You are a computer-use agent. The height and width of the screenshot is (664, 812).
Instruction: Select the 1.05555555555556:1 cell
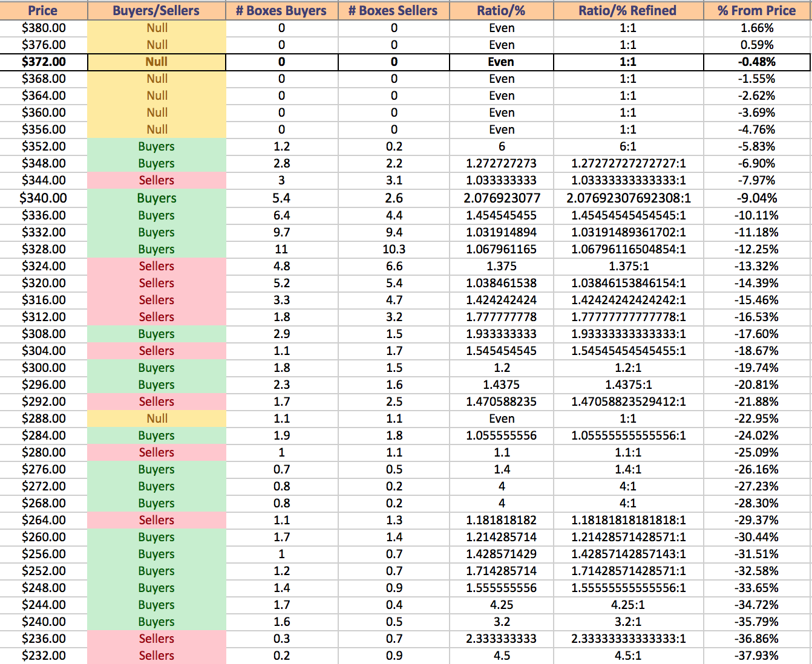[628, 435]
